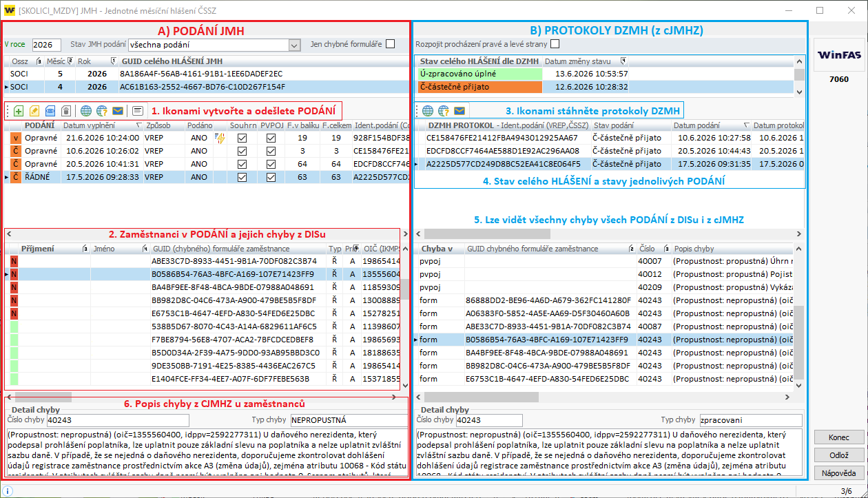Toggle Souhrn checkbox in the 21.6.2026 Opravné row
The width and height of the screenshot is (868, 498).
242,138
